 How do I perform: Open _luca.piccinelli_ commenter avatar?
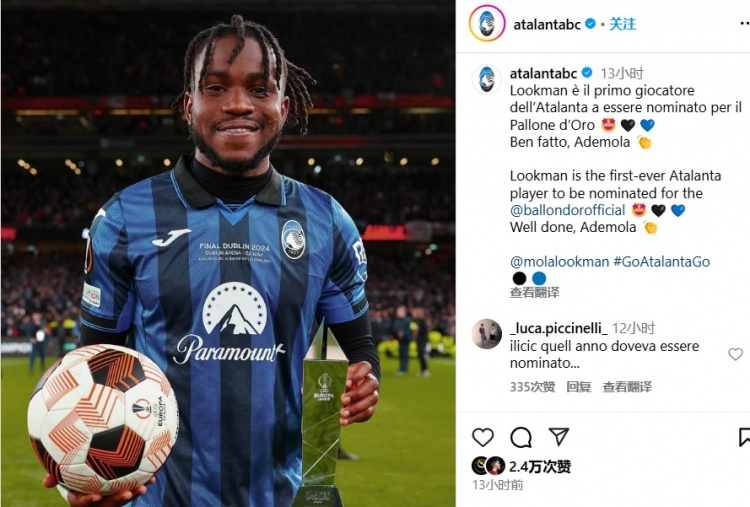(x=486, y=334)
